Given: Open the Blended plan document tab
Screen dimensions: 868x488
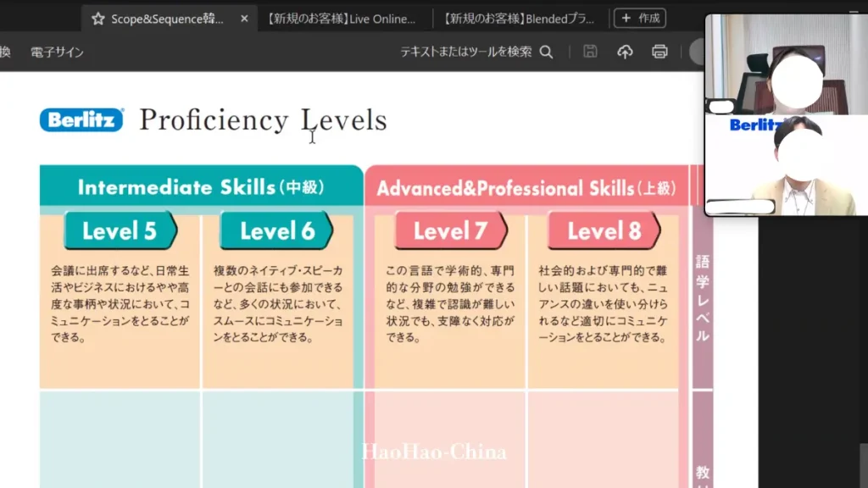Looking at the screenshot, I should 520,19.
